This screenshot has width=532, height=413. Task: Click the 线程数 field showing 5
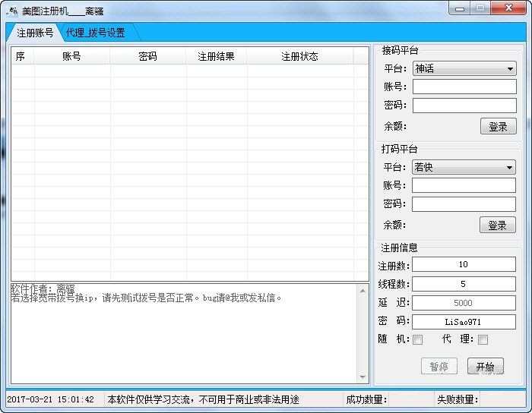click(x=464, y=284)
